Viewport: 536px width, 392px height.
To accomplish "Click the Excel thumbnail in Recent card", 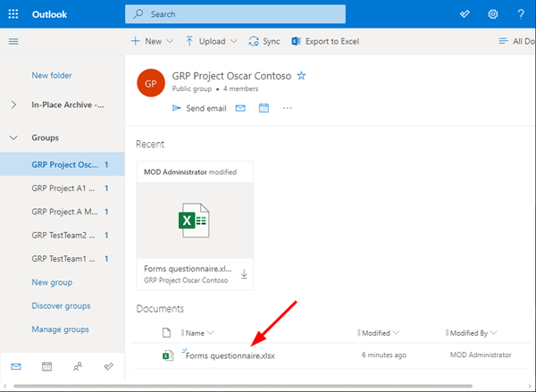I will (x=194, y=220).
